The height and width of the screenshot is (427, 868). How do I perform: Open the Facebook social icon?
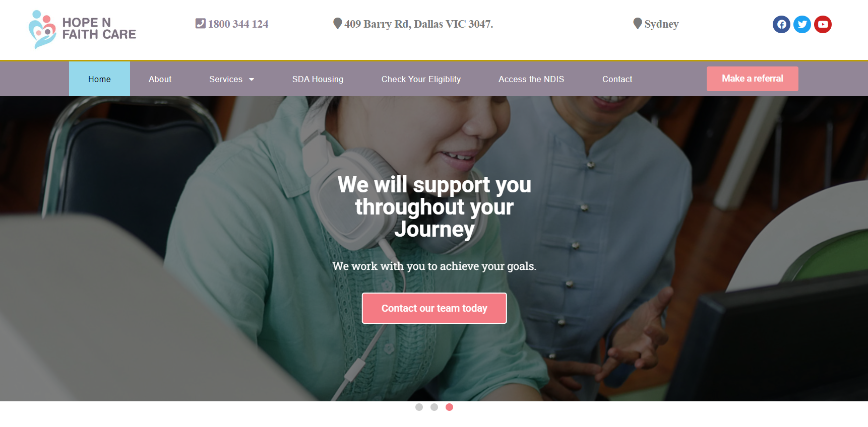pos(781,24)
